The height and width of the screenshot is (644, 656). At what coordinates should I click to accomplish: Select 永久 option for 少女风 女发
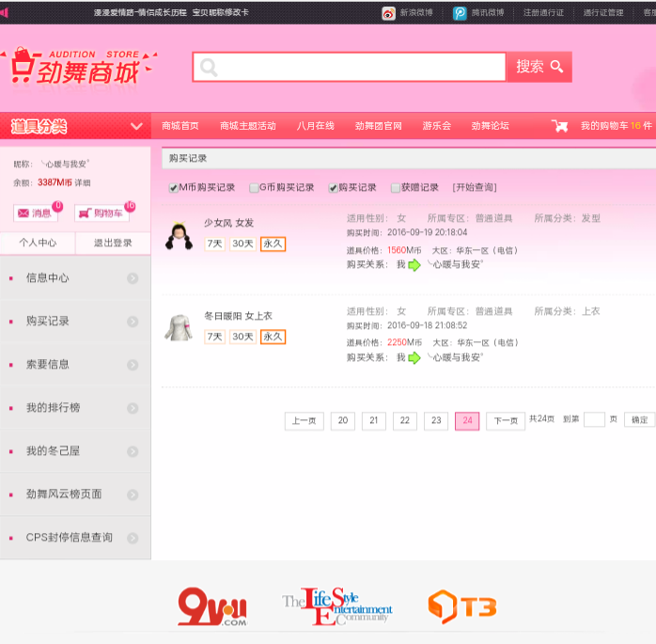point(273,243)
